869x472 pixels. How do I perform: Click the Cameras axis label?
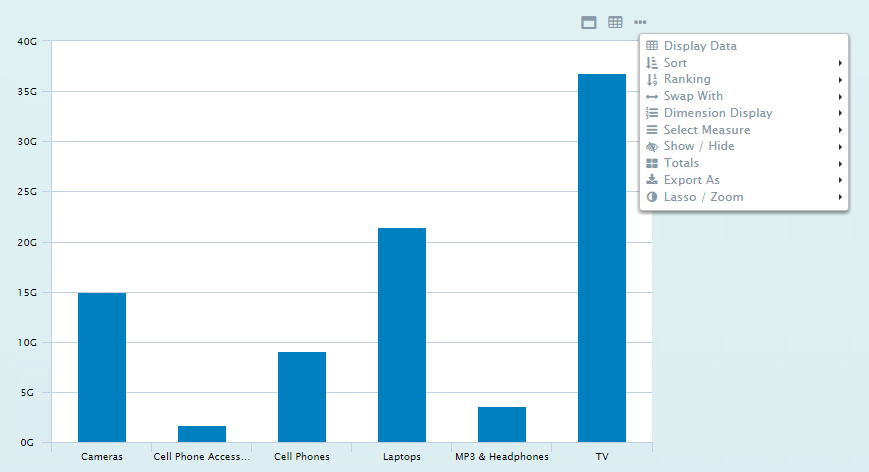(x=102, y=457)
